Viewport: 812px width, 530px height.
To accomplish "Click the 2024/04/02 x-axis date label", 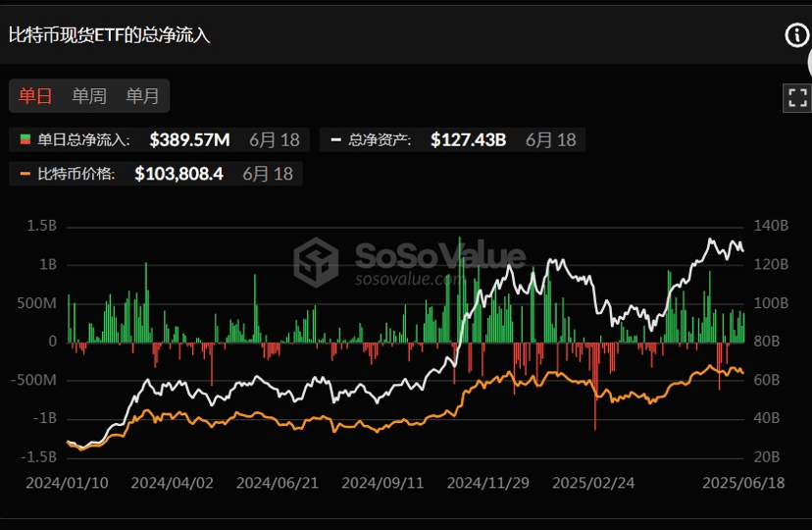I will tap(172, 483).
